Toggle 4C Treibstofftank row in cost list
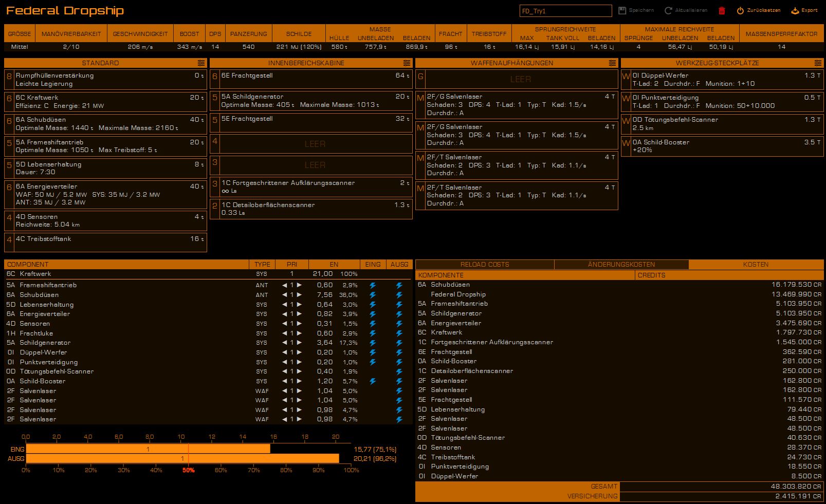 619,457
